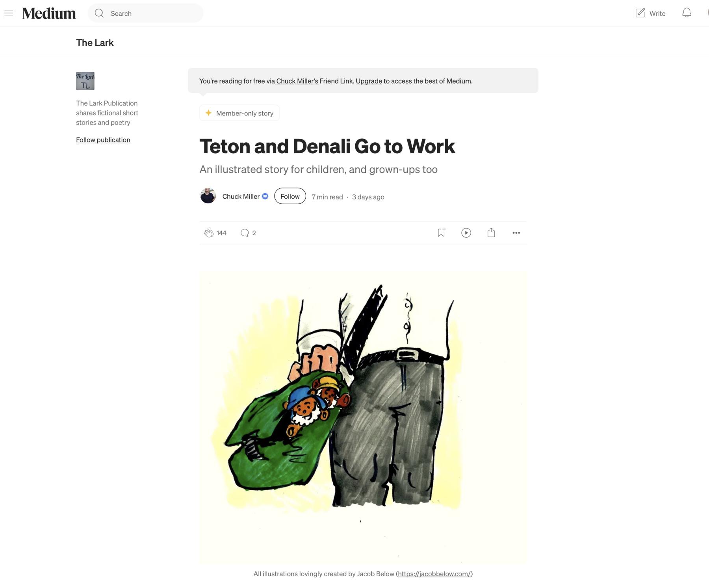Follow Chuck Miller

290,196
